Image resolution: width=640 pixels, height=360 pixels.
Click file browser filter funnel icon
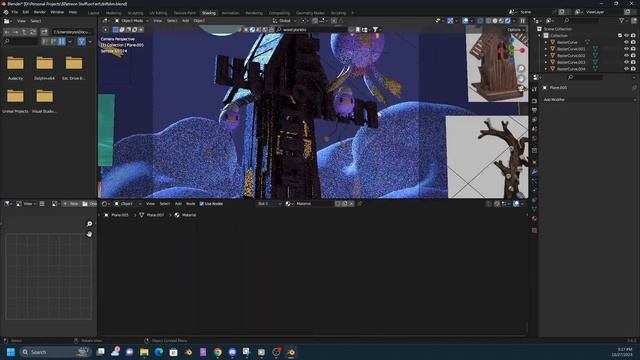[82, 41]
